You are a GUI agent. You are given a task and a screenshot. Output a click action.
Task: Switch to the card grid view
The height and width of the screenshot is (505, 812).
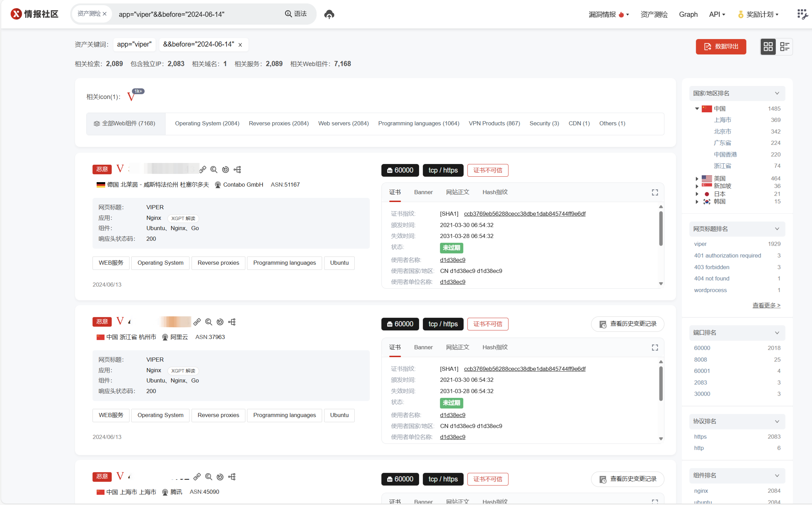(x=768, y=47)
